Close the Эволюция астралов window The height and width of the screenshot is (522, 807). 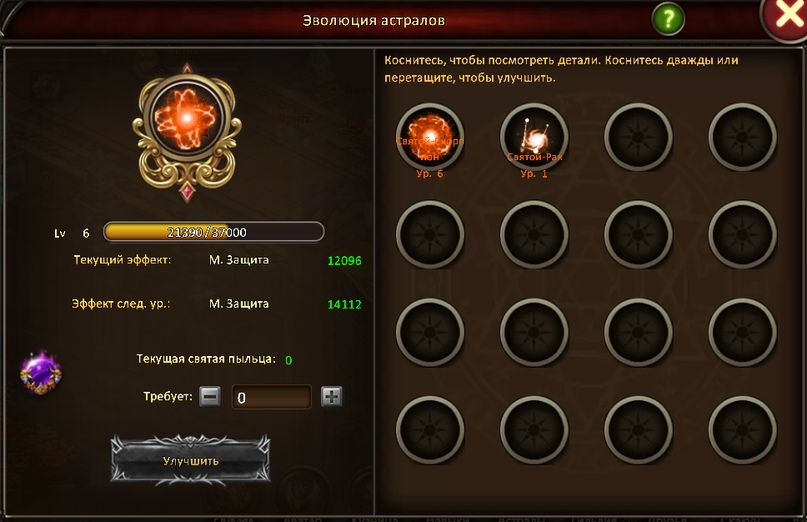(786, 16)
